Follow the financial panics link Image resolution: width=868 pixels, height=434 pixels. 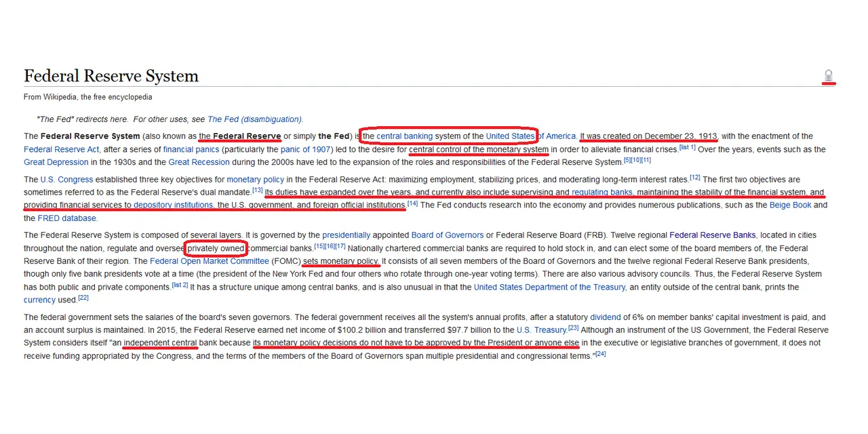(x=191, y=149)
